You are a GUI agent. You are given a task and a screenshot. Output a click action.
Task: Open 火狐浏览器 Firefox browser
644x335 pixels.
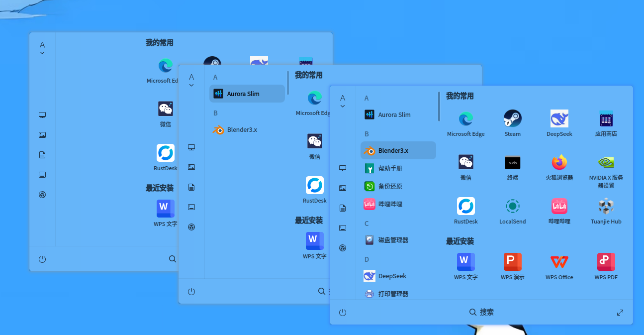(x=559, y=167)
